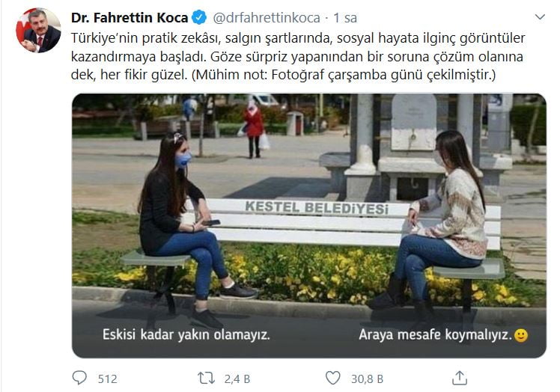Expand the tweet options chevron
Screen dimensions: 560x392
pyautogui.click(x=540, y=16)
